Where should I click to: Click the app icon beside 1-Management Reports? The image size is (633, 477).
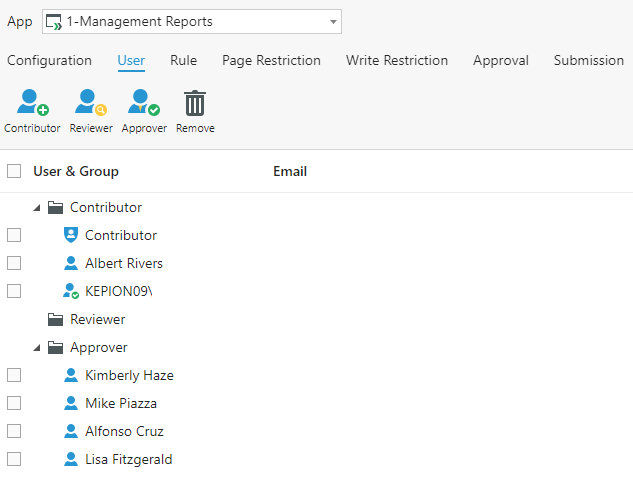(54, 22)
